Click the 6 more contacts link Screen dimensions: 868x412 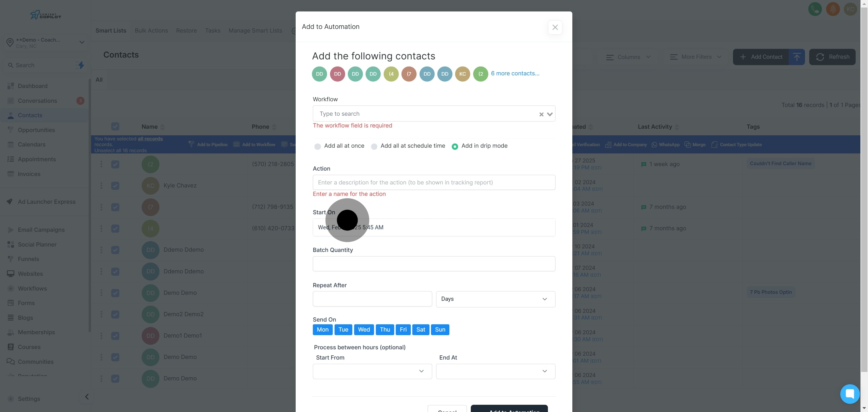(514, 74)
